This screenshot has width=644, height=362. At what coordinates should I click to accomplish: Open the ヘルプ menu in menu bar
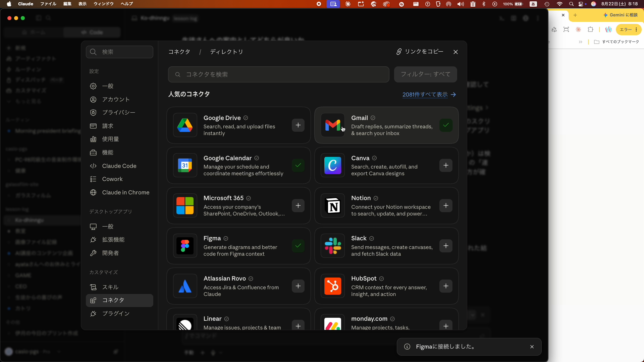coord(127,4)
